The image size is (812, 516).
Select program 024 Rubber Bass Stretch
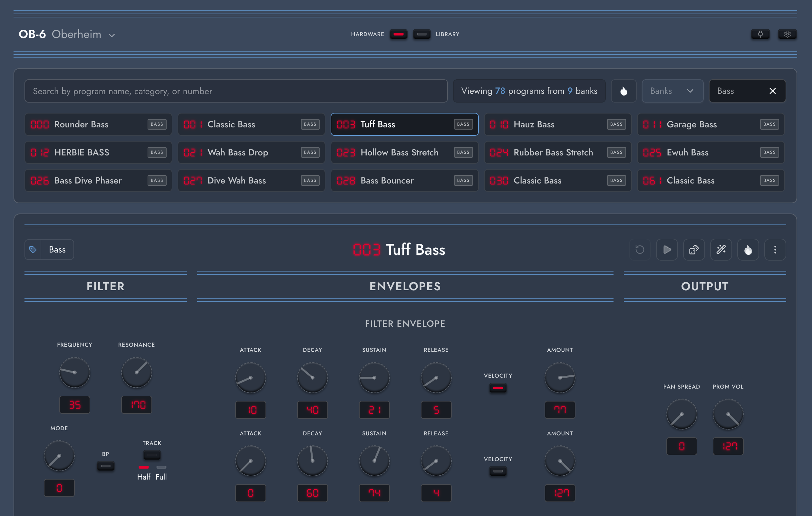(558, 152)
